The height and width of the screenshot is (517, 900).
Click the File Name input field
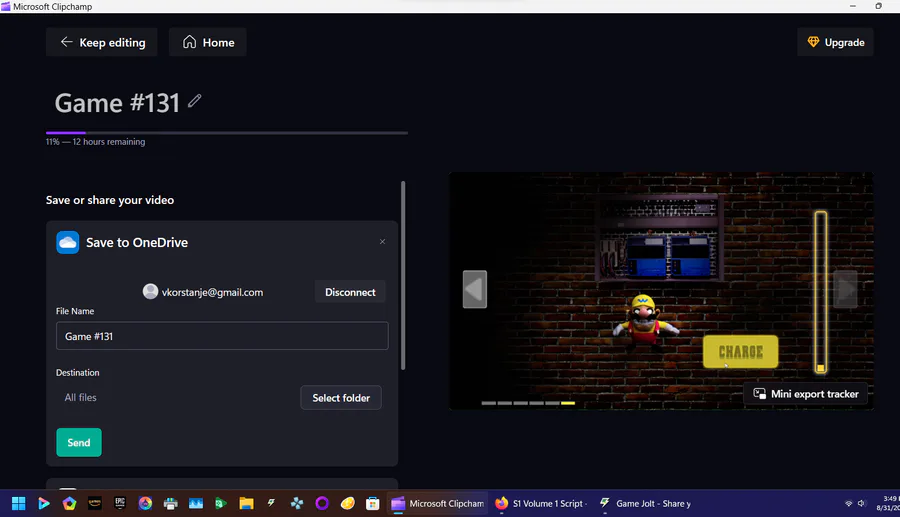pyautogui.click(x=222, y=336)
